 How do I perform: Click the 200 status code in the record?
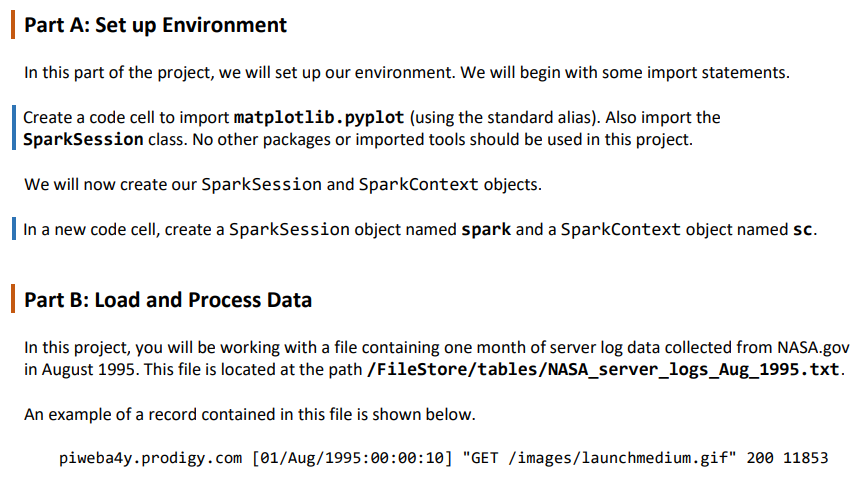tap(760, 458)
